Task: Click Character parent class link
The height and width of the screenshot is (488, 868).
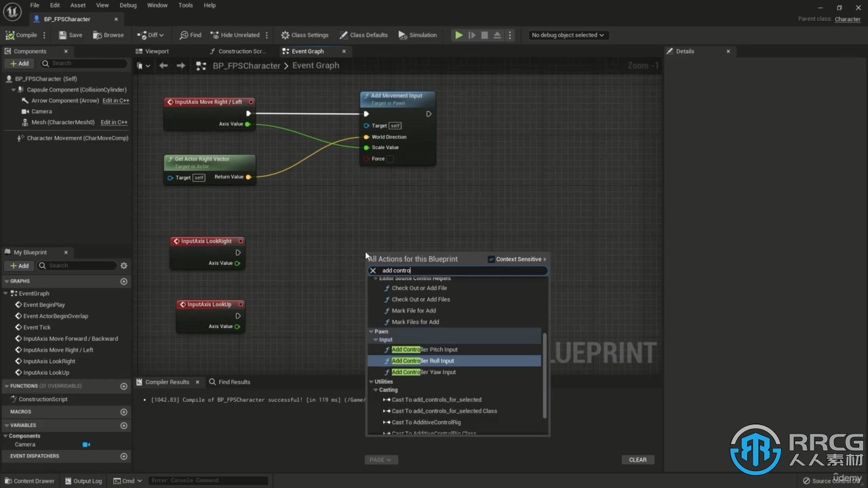Action: tap(848, 19)
